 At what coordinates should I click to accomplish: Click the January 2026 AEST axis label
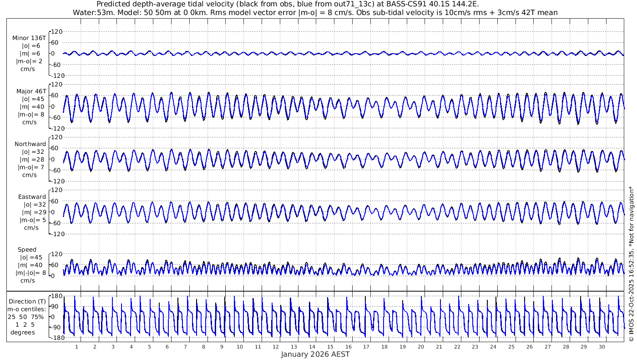pos(315,354)
